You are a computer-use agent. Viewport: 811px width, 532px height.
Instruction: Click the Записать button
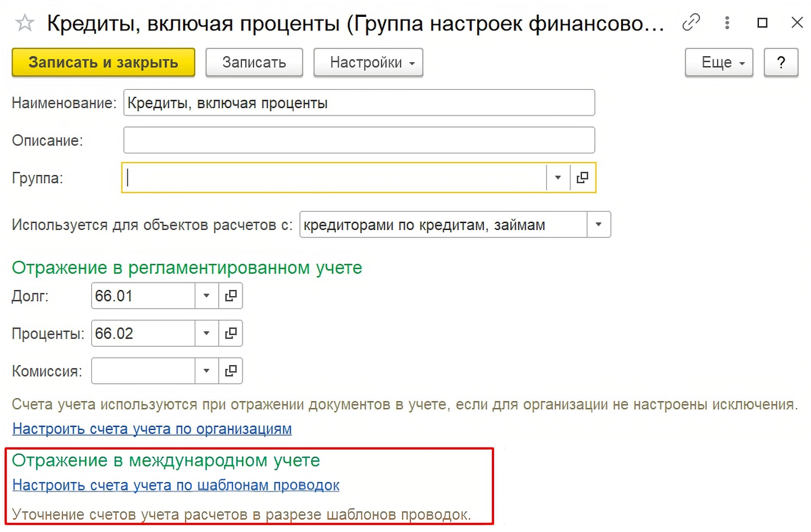tap(253, 62)
